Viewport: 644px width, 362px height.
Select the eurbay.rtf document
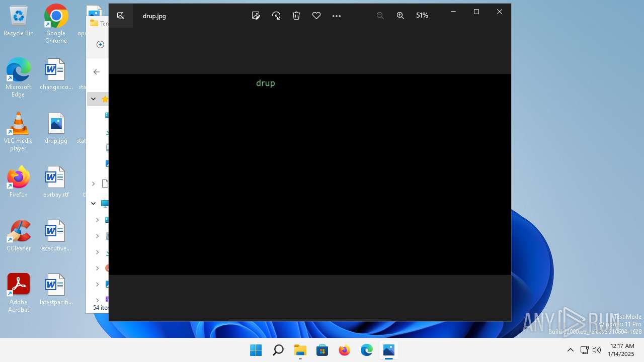tap(56, 182)
